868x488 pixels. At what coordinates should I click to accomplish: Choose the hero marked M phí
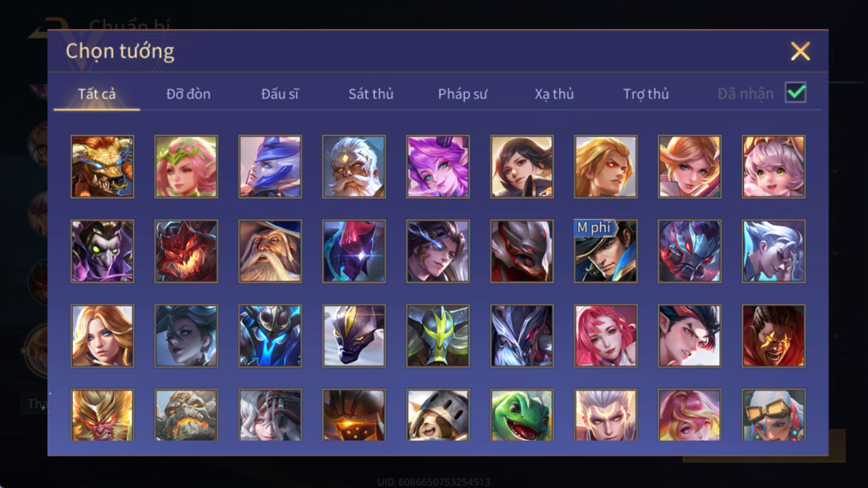click(x=605, y=251)
